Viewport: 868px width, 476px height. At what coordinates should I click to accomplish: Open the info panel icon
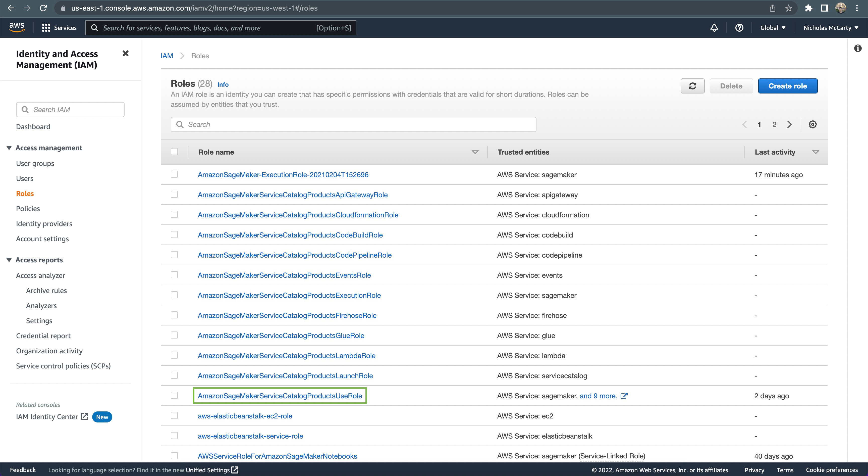857,48
